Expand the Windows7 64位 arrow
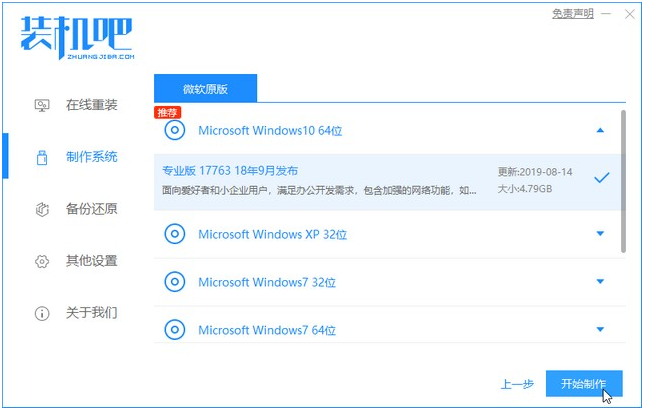 (600, 329)
